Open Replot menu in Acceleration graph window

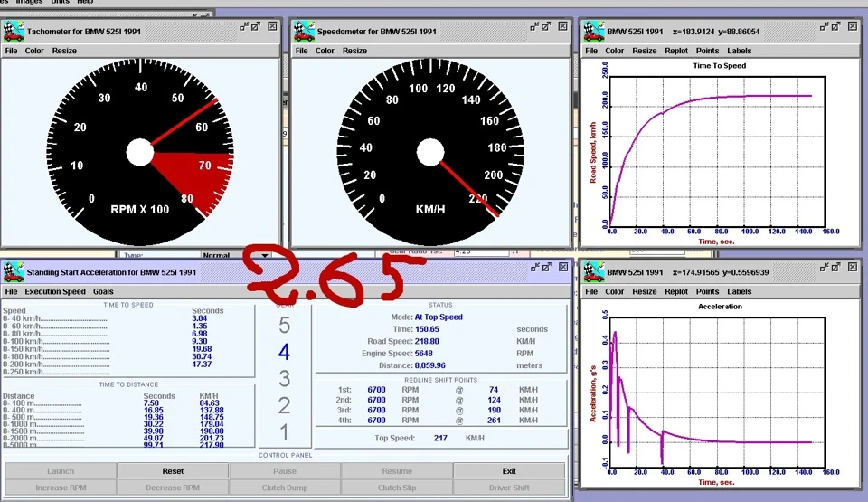tap(676, 291)
